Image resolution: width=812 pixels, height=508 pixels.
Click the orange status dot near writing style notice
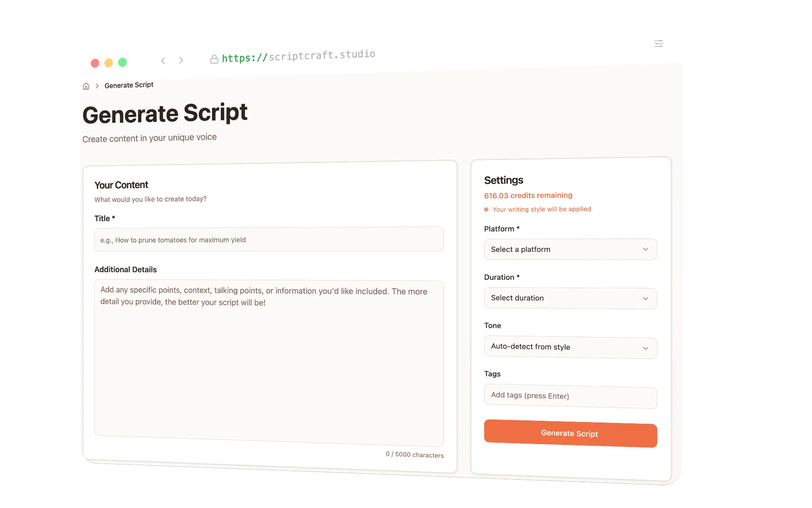tap(486, 209)
